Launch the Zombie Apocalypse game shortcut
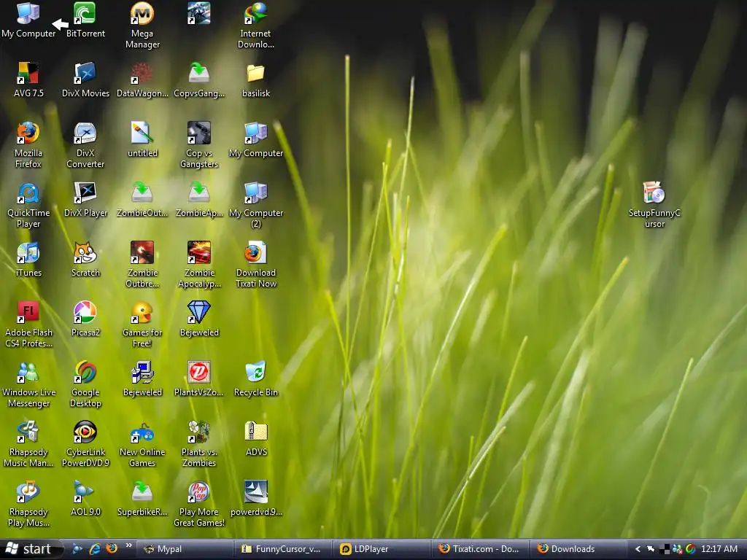Screen dimensions: 747x560 [x=199, y=264]
